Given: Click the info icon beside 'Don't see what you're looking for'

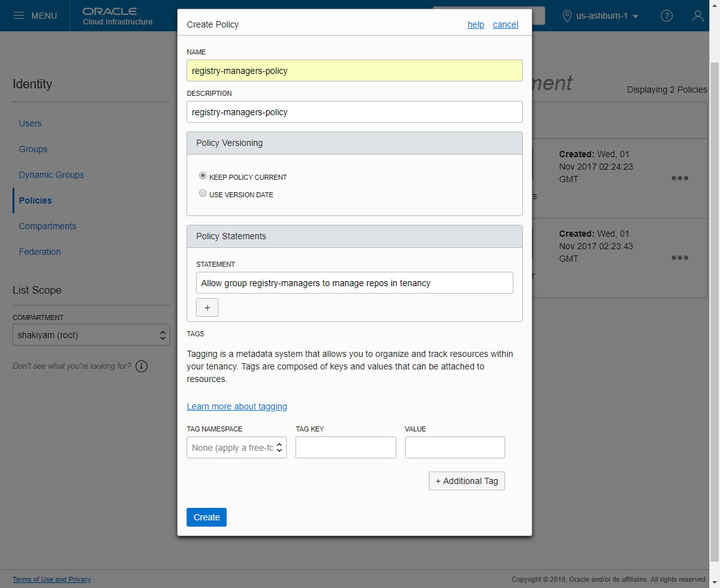Looking at the screenshot, I should pos(141,366).
